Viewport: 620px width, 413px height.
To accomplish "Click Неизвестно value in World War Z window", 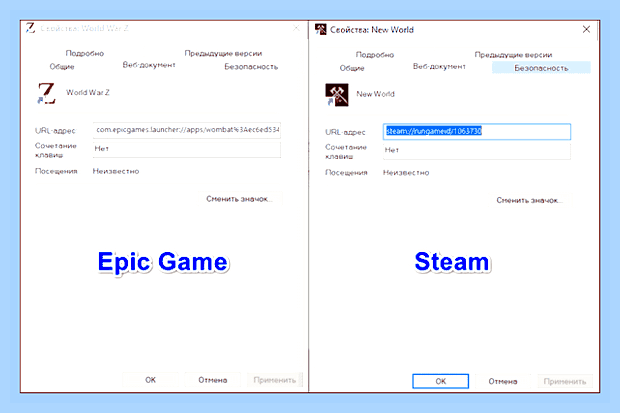I will pyautogui.click(x=116, y=171).
